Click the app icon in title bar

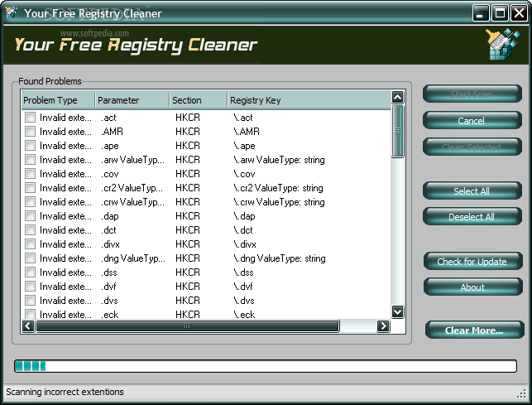coord(12,13)
